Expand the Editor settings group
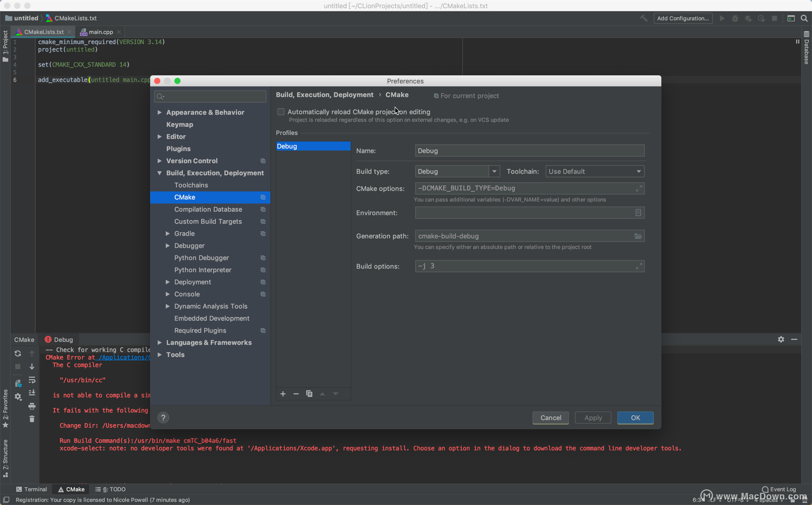 [x=160, y=136]
